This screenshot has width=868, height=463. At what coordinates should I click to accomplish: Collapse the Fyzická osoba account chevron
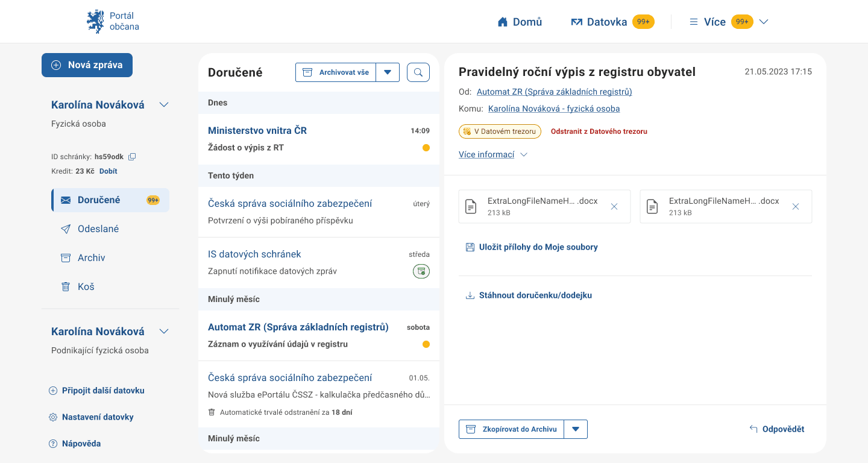(x=164, y=105)
